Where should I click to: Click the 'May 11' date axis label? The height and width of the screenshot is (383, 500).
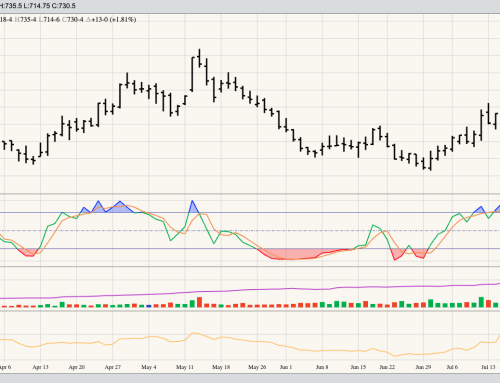pos(185,367)
